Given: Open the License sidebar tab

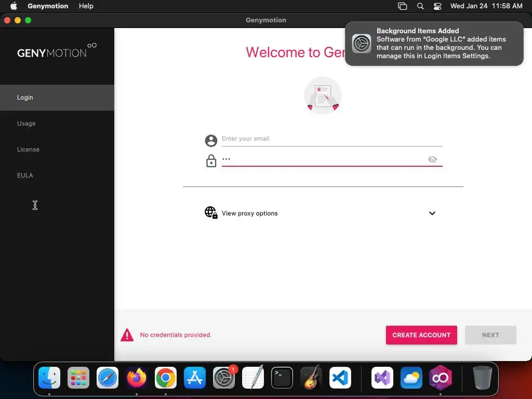Looking at the screenshot, I should coord(57,149).
